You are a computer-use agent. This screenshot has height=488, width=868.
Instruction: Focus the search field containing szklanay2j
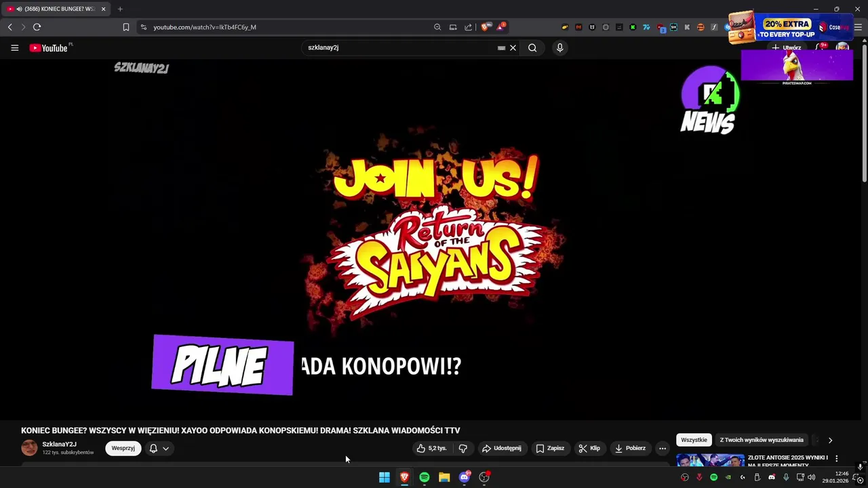click(400, 48)
